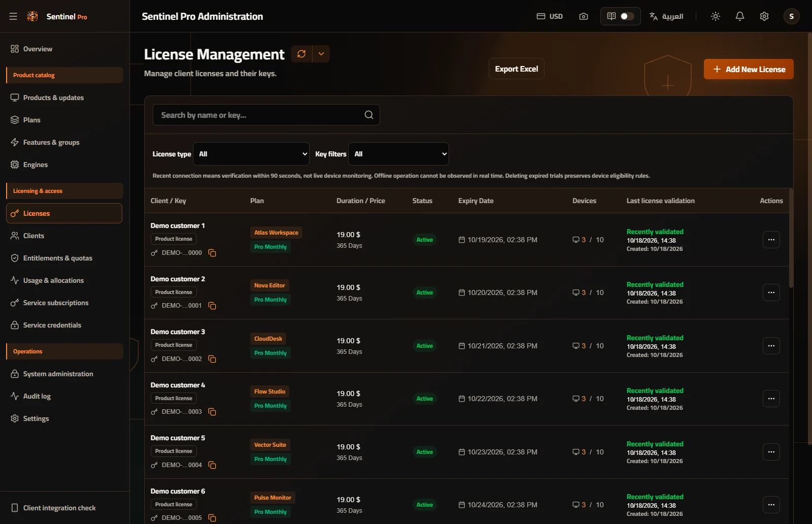Open Overview in sidebar
Image resolution: width=812 pixels, height=524 pixels.
64,49
